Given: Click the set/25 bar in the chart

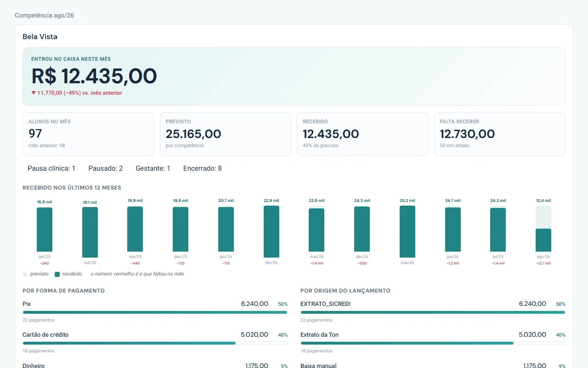Looking at the screenshot, I should 45,230.
